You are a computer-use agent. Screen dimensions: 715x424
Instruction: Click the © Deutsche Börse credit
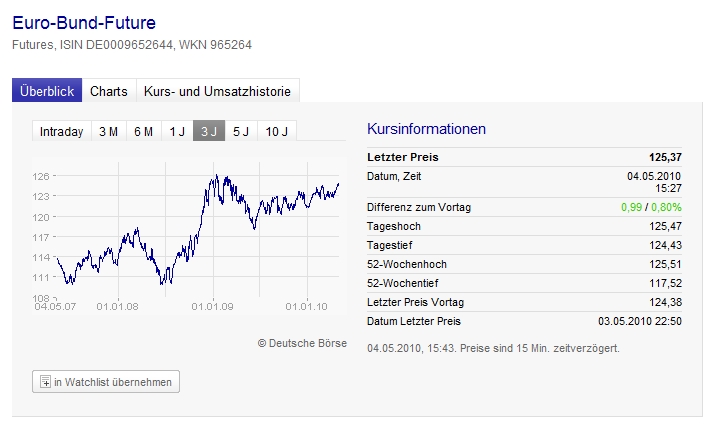point(302,343)
